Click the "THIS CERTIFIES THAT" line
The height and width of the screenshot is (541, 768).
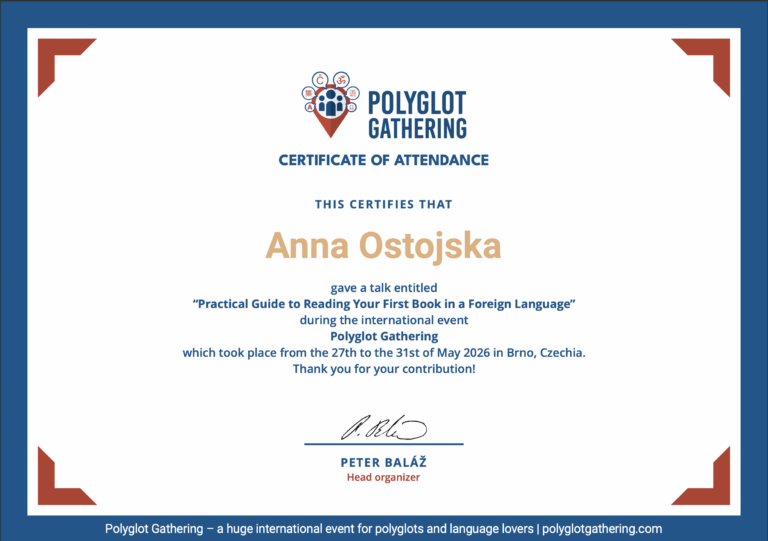coord(384,204)
